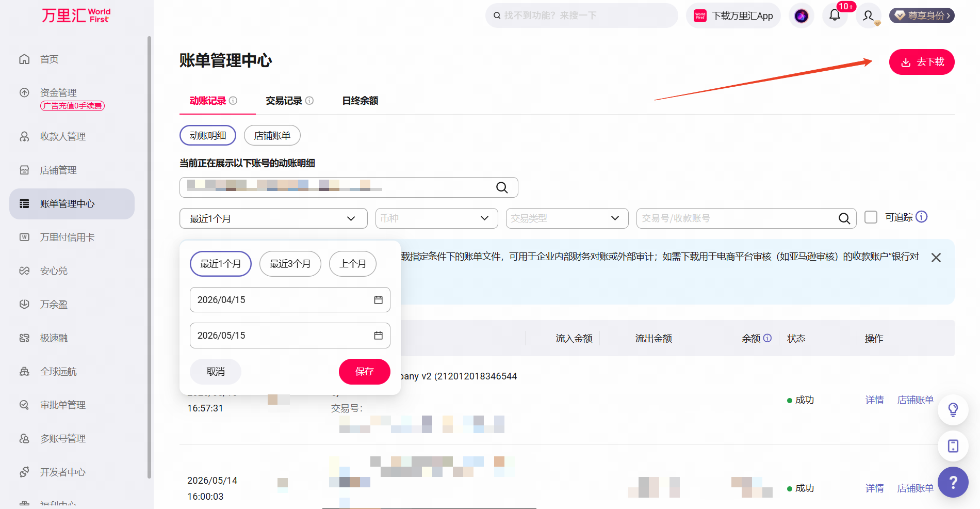
Task: Open 店铺账单 for the 16:57:31 record
Action: (916, 400)
